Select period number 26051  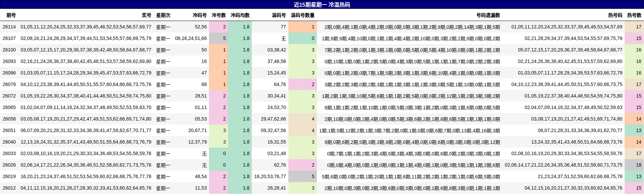coord(9,130)
